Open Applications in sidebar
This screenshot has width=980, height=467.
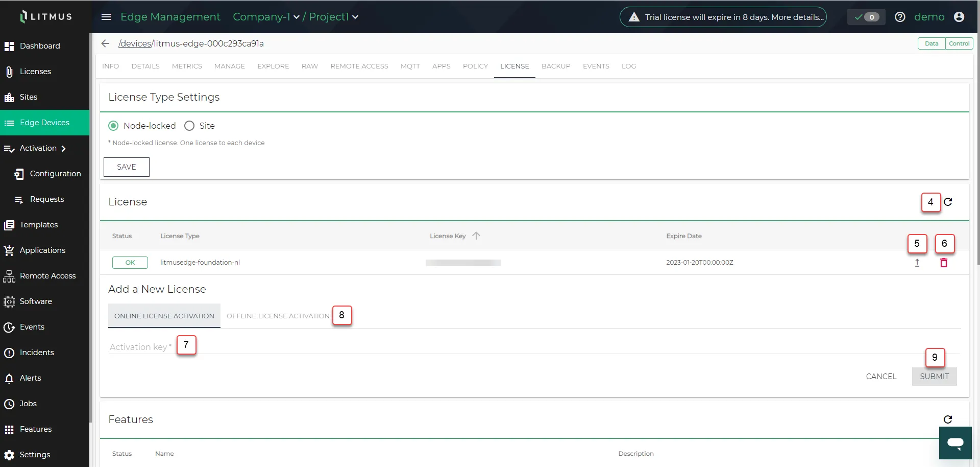coord(44,250)
